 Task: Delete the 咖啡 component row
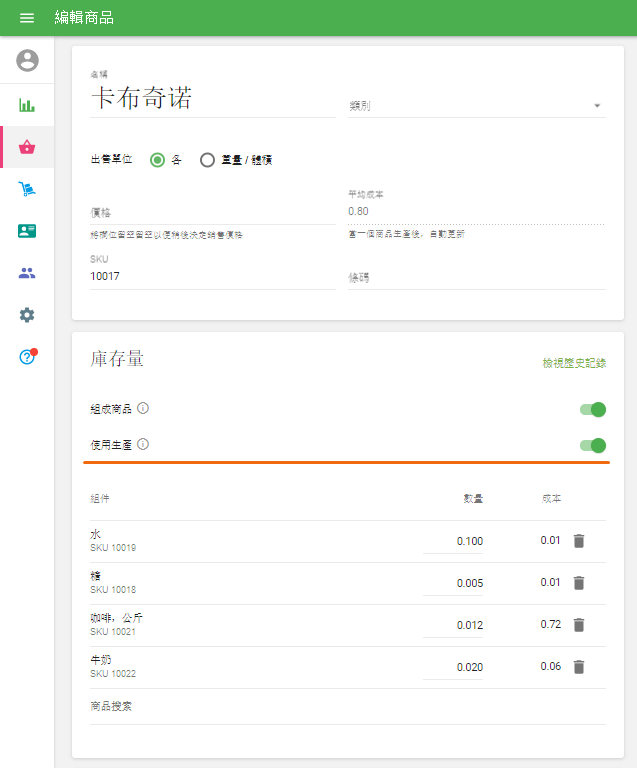[579, 625]
